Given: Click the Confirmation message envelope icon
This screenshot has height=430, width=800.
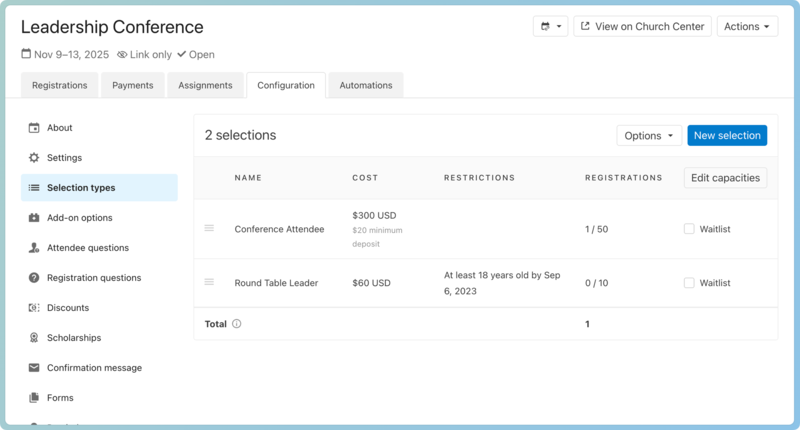Looking at the screenshot, I should tap(34, 368).
